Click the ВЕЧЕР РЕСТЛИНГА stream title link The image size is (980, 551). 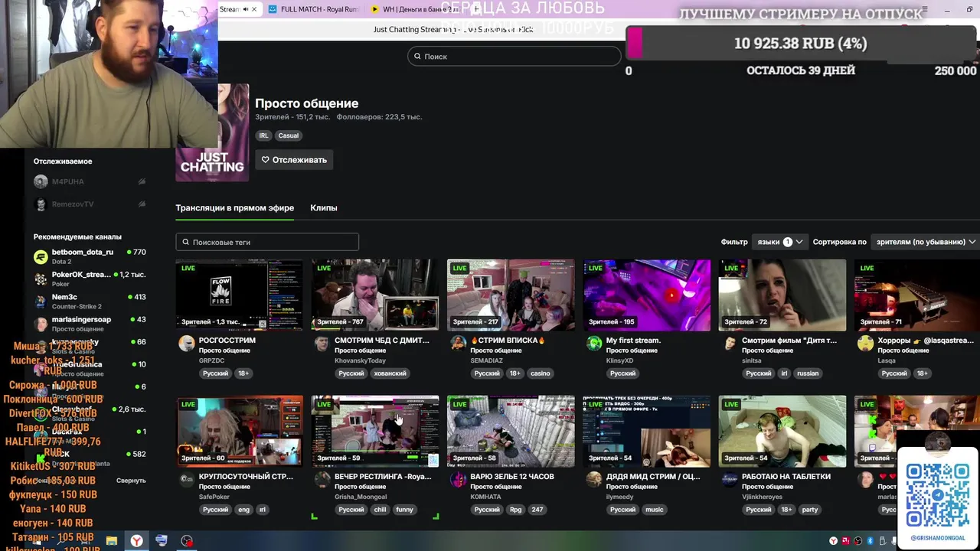pos(383,477)
